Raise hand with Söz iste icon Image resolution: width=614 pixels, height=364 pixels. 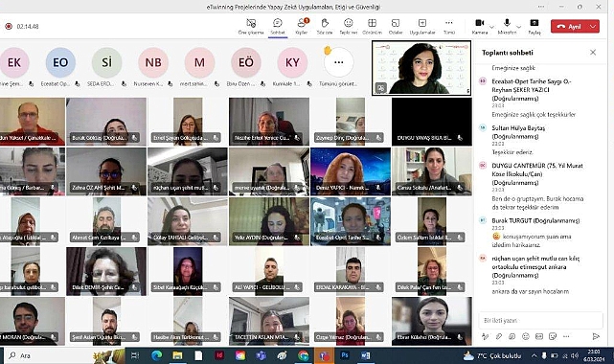tap(325, 26)
